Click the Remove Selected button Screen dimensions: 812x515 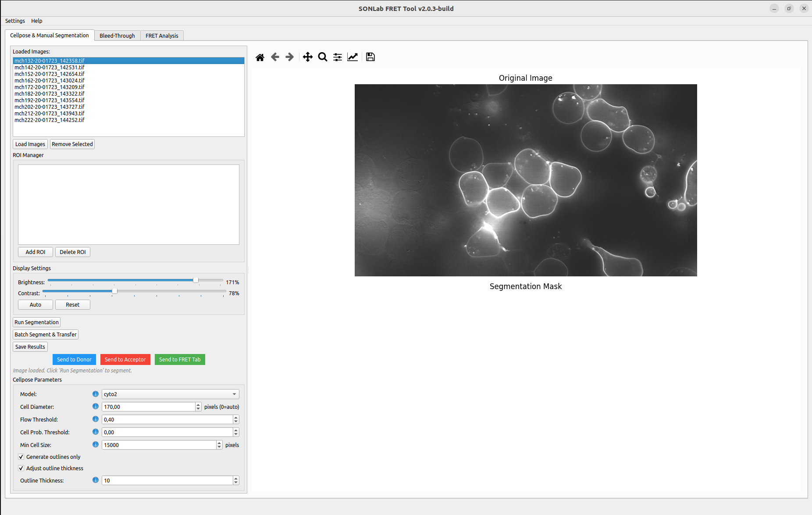[72, 144]
